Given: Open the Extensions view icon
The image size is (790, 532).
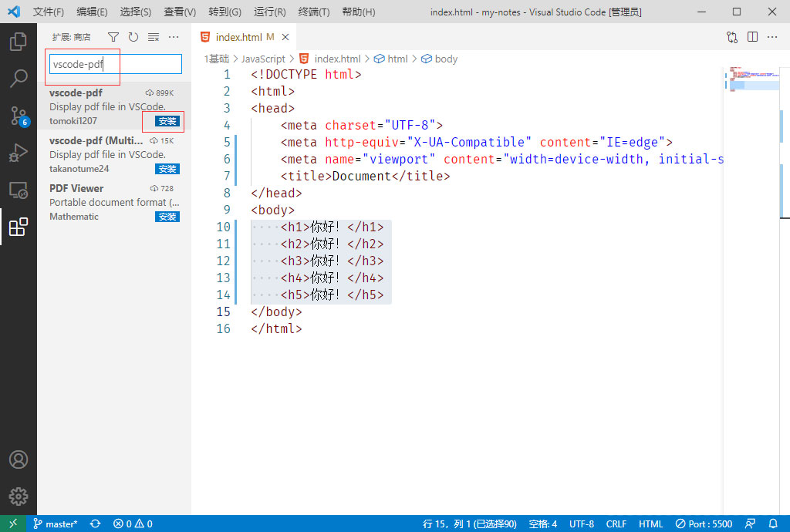Looking at the screenshot, I should click(19, 227).
